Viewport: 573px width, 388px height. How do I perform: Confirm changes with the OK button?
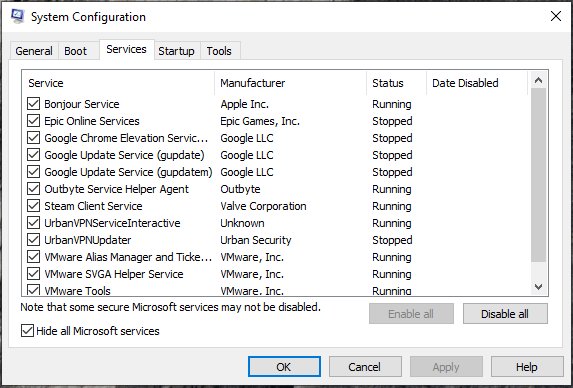284,366
